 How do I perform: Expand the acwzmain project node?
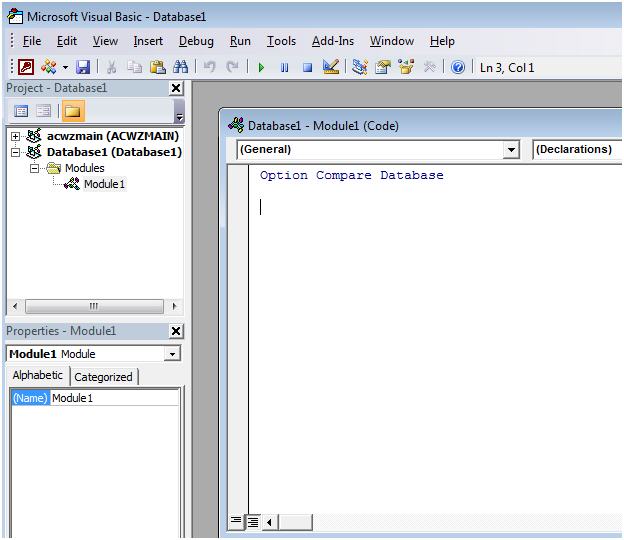coord(15,136)
